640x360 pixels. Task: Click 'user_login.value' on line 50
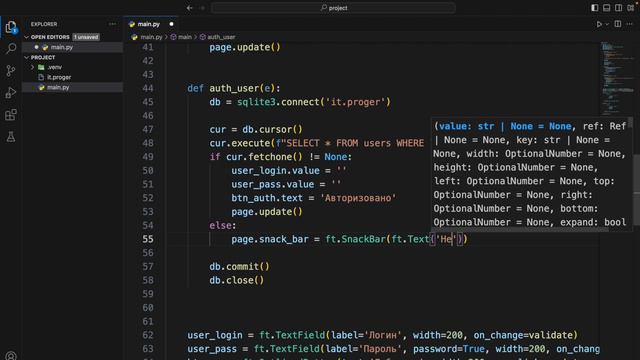(x=276, y=171)
